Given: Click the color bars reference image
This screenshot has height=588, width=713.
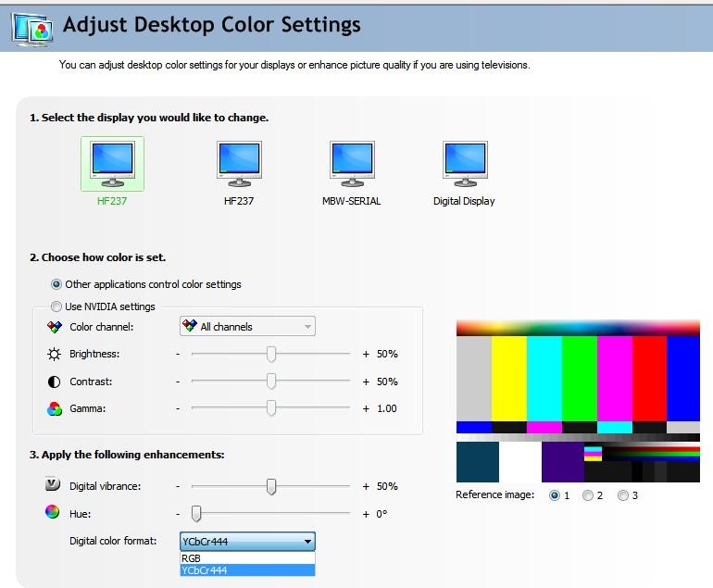Looking at the screenshot, I should pyautogui.click(x=578, y=400).
